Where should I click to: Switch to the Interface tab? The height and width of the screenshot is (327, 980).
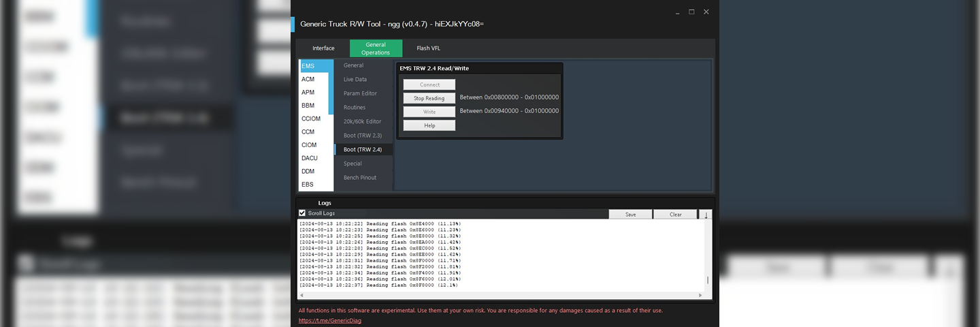[x=323, y=48]
